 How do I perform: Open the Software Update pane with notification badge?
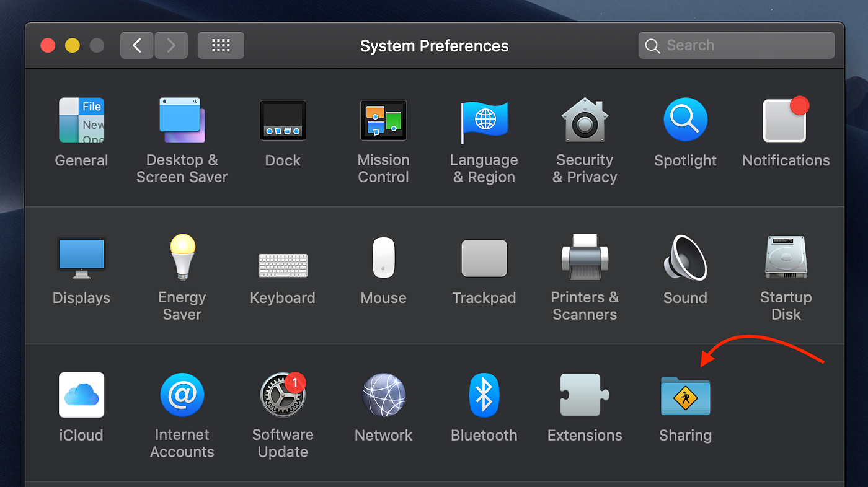(283, 395)
